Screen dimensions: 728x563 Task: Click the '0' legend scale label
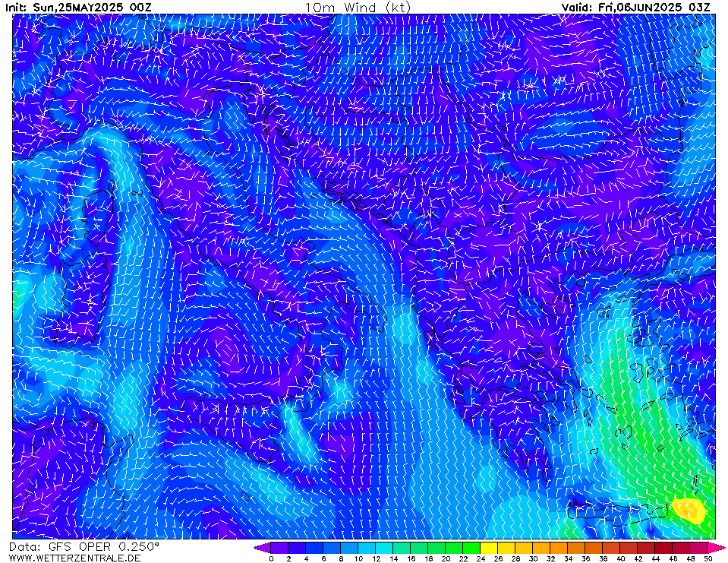point(271,558)
